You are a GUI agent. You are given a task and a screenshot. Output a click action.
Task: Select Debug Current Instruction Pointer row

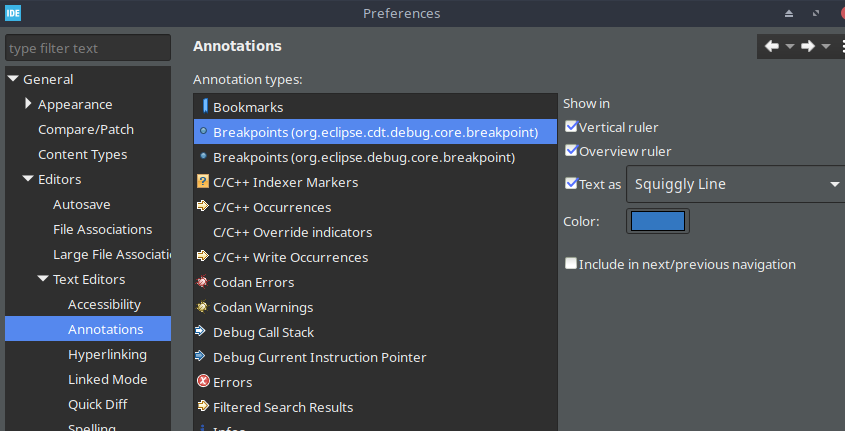(x=375, y=357)
